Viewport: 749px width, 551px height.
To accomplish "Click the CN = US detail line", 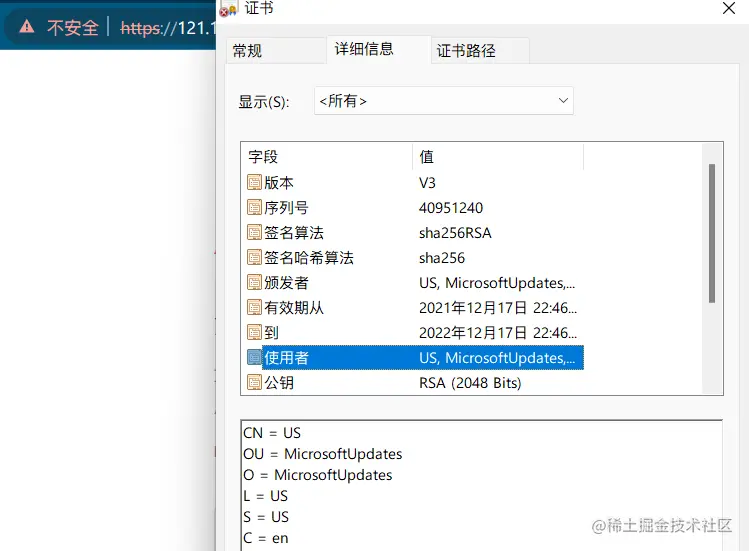I will (x=272, y=433).
